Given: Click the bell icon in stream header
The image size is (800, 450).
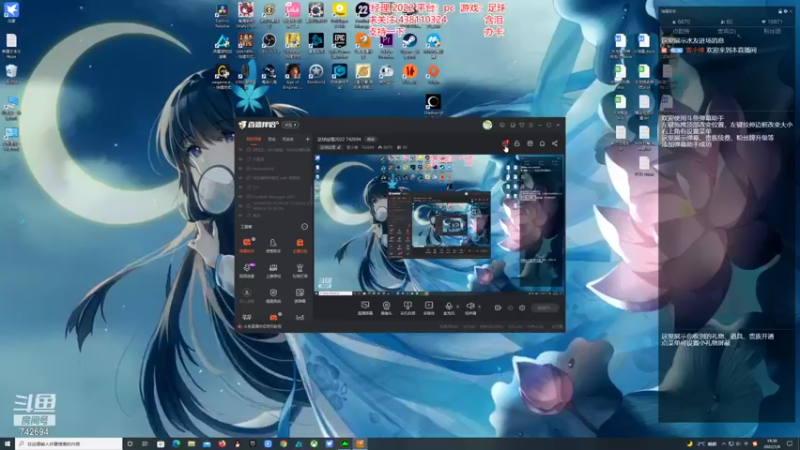Looking at the screenshot, I should [542, 143].
